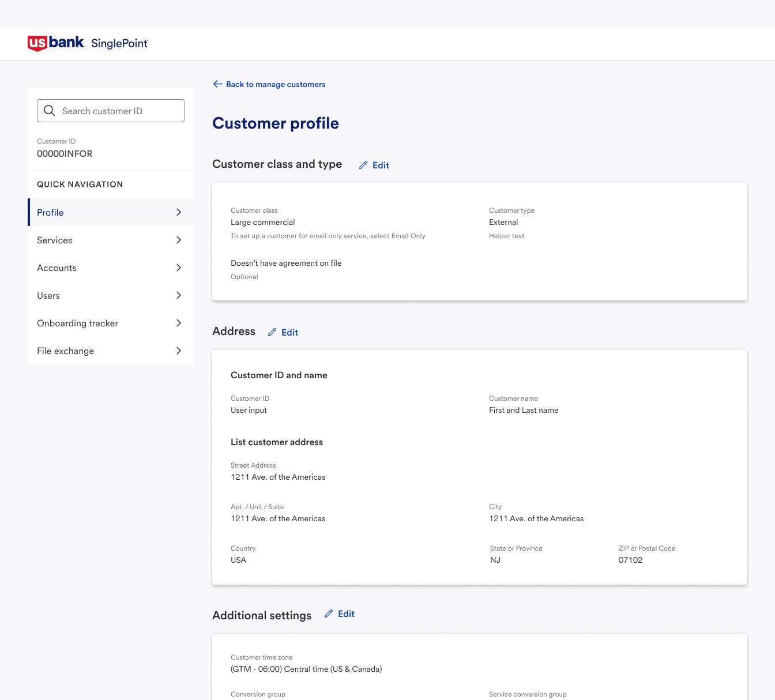Click the U.S. Bank SinglePoint logo
This screenshot has width=775, height=700.
tap(88, 43)
